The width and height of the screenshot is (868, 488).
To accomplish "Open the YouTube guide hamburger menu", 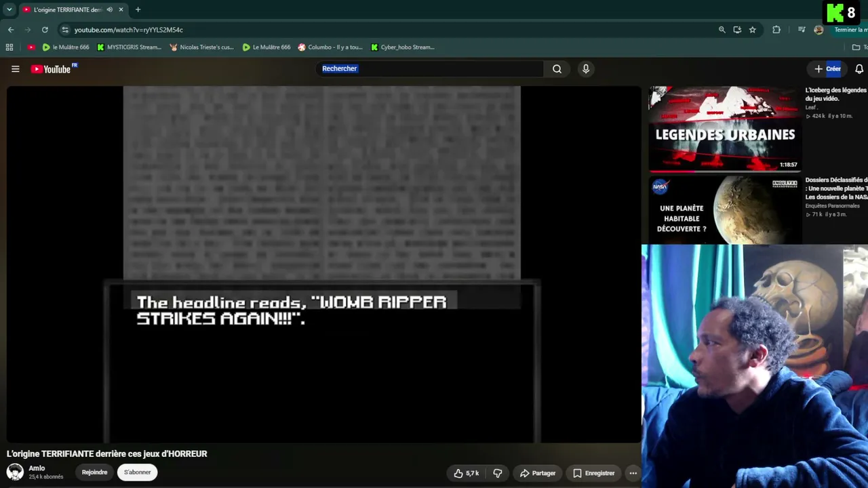I will click(15, 68).
